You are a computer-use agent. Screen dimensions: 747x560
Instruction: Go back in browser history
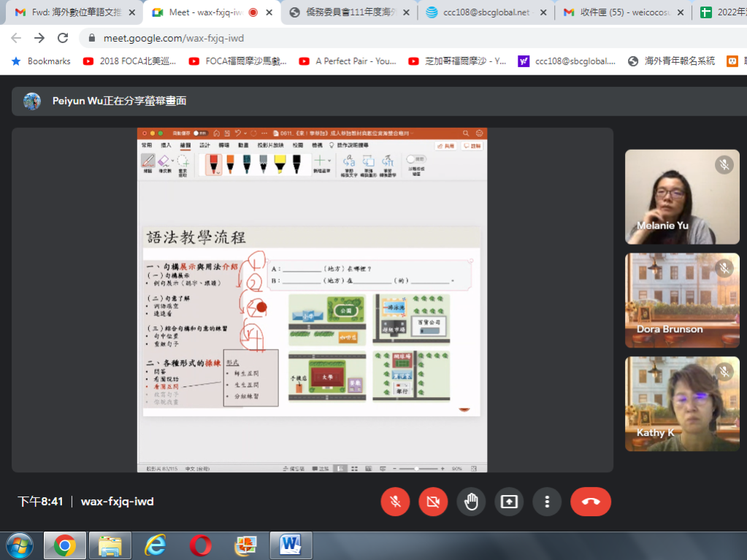16,38
